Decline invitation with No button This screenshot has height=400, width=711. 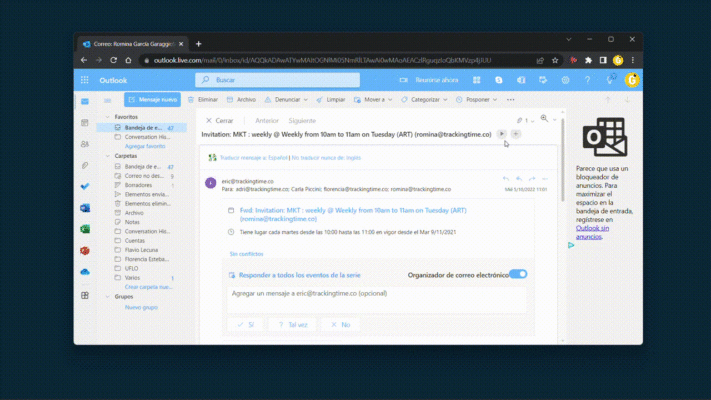tap(341, 325)
